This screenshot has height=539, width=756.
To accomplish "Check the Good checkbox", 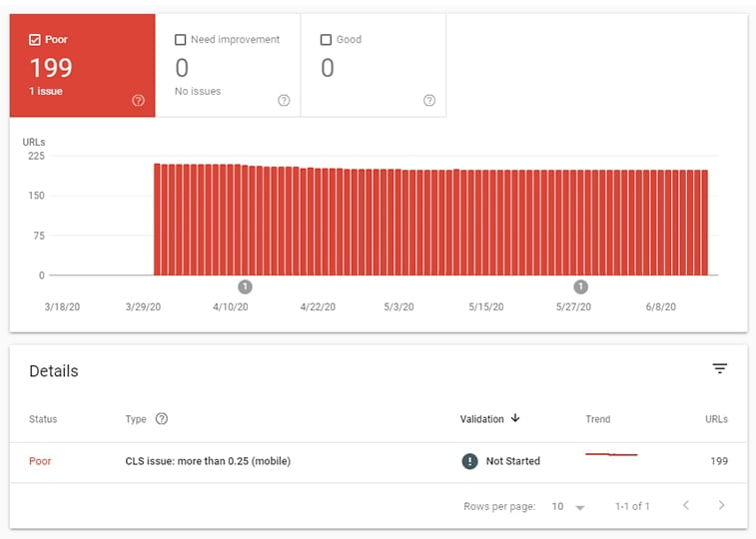I will click(x=326, y=40).
